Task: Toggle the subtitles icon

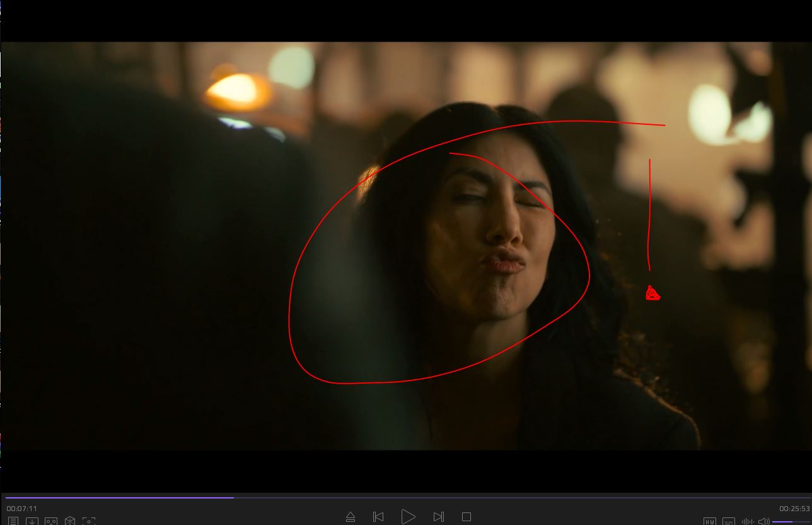Action: click(729, 521)
